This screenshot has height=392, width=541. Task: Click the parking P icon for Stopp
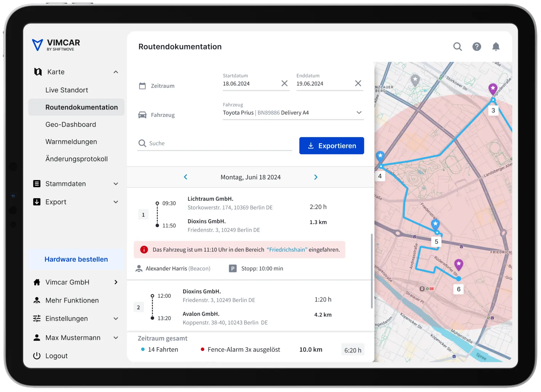click(x=233, y=268)
